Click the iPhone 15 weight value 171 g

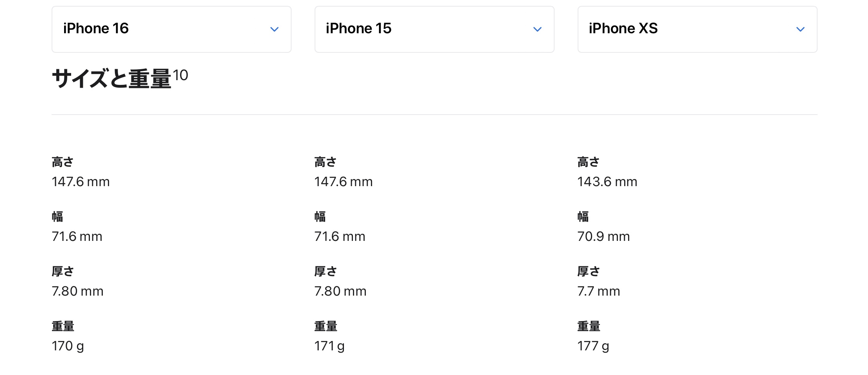click(x=329, y=346)
